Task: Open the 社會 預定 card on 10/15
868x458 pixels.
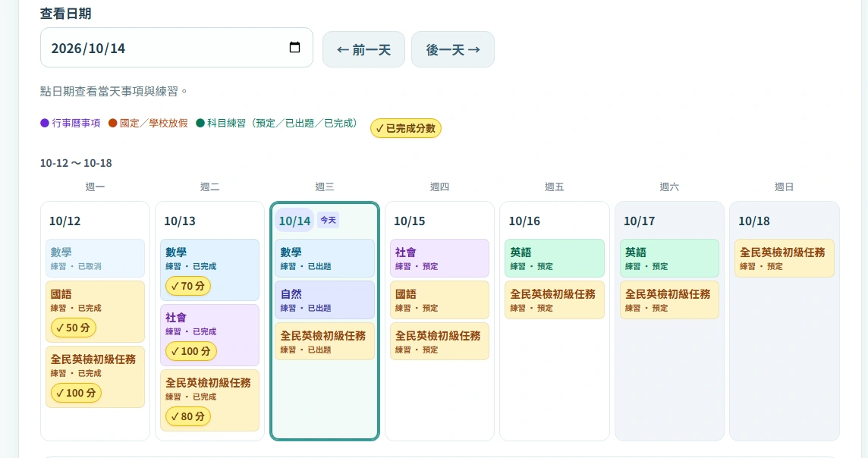Action: (x=439, y=259)
